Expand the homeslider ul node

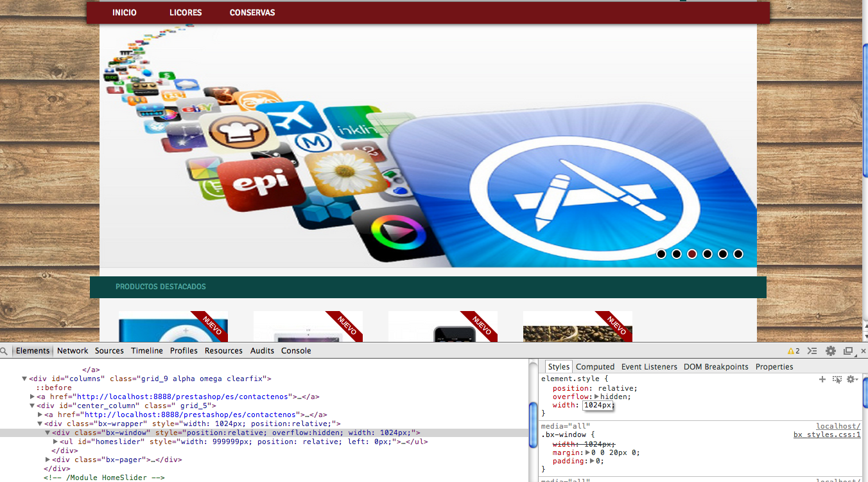[55, 442]
